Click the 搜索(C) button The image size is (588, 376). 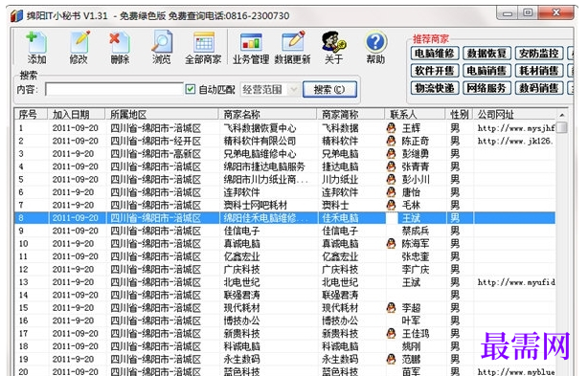329,90
